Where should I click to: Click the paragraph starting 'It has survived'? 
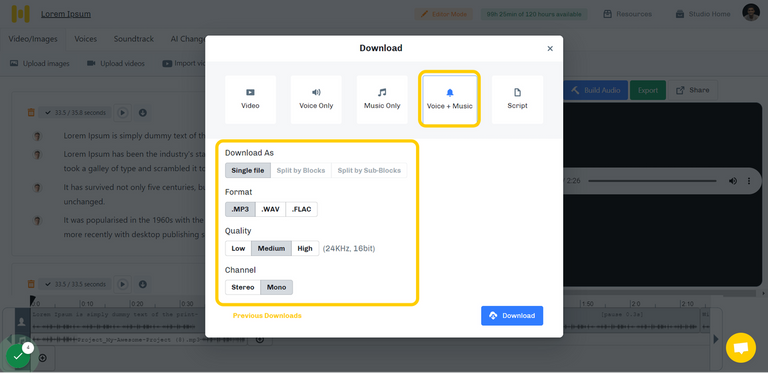[x=133, y=194]
